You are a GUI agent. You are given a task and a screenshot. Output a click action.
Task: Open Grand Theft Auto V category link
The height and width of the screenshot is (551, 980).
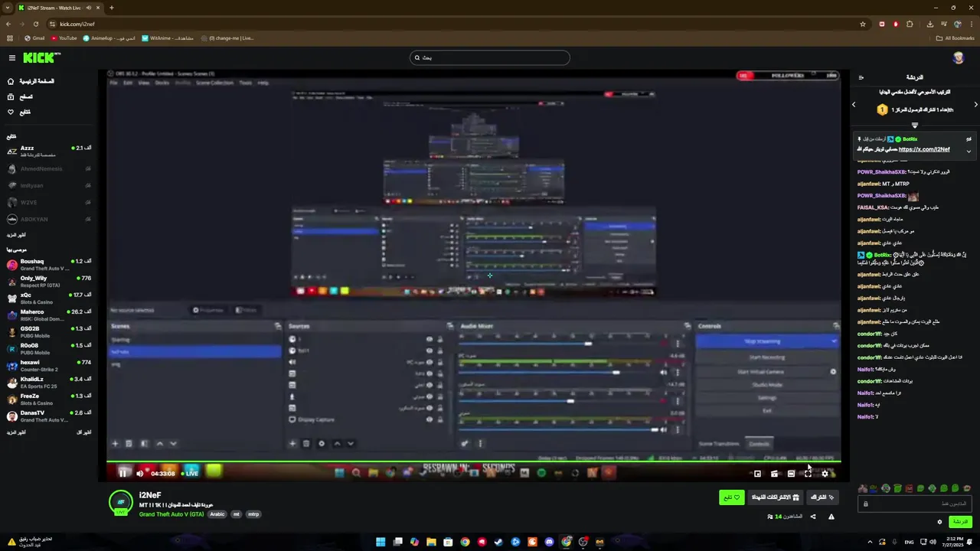171,514
